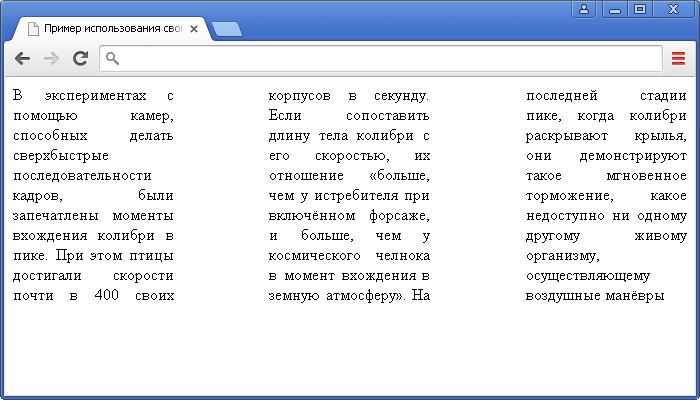Click the word "истребителя"

point(356,196)
